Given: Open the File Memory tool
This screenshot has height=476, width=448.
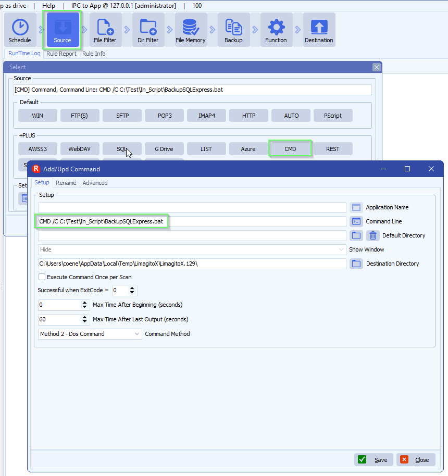Looking at the screenshot, I should 190,30.
